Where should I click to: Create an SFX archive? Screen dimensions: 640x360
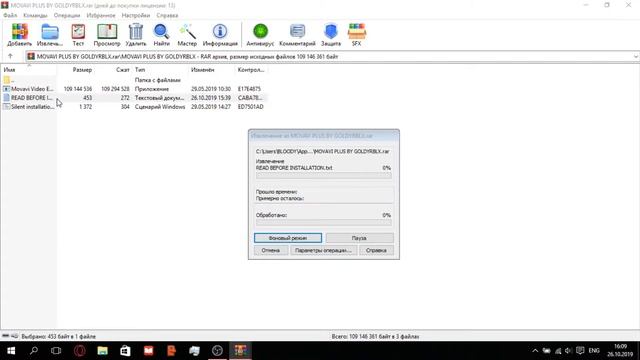(356, 35)
